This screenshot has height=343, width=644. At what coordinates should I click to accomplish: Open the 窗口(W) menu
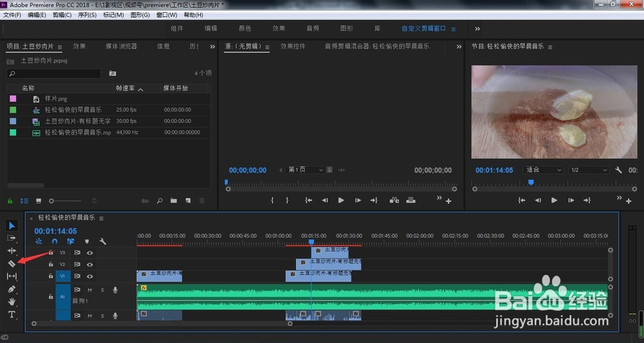point(167,15)
